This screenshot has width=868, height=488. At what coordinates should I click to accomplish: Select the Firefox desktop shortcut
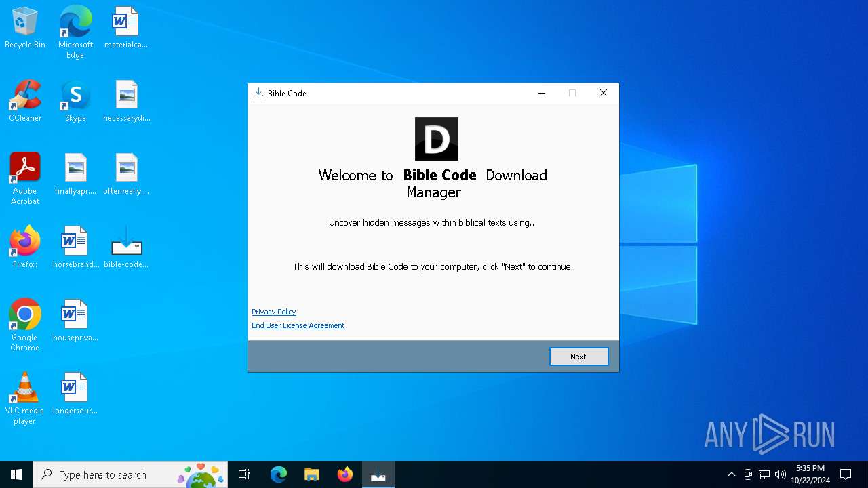[x=25, y=248]
